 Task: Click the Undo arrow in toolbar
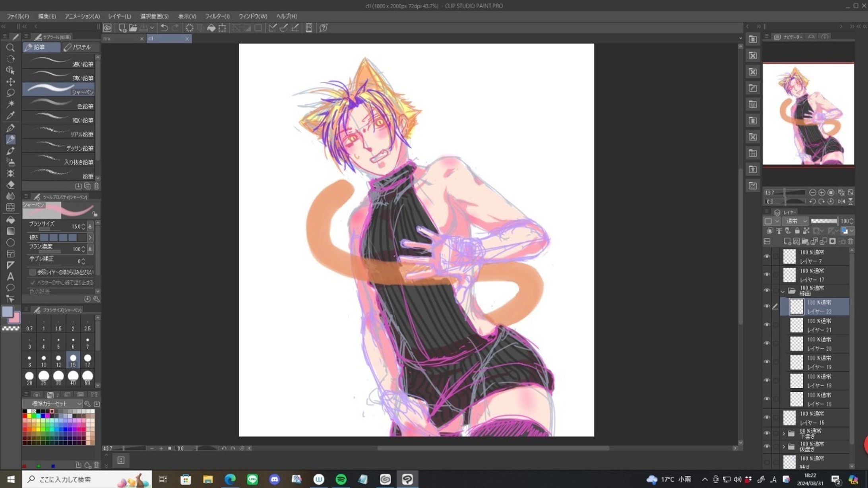164,28
